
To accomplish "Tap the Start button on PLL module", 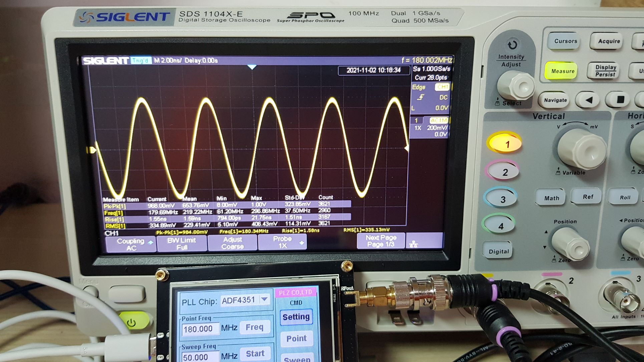I will pos(255,354).
